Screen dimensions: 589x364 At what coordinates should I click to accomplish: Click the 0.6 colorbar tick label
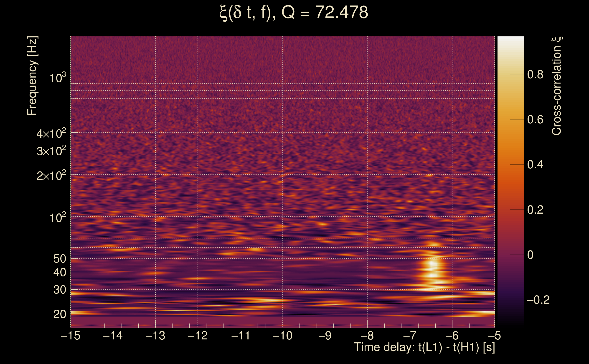click(535, 119)
